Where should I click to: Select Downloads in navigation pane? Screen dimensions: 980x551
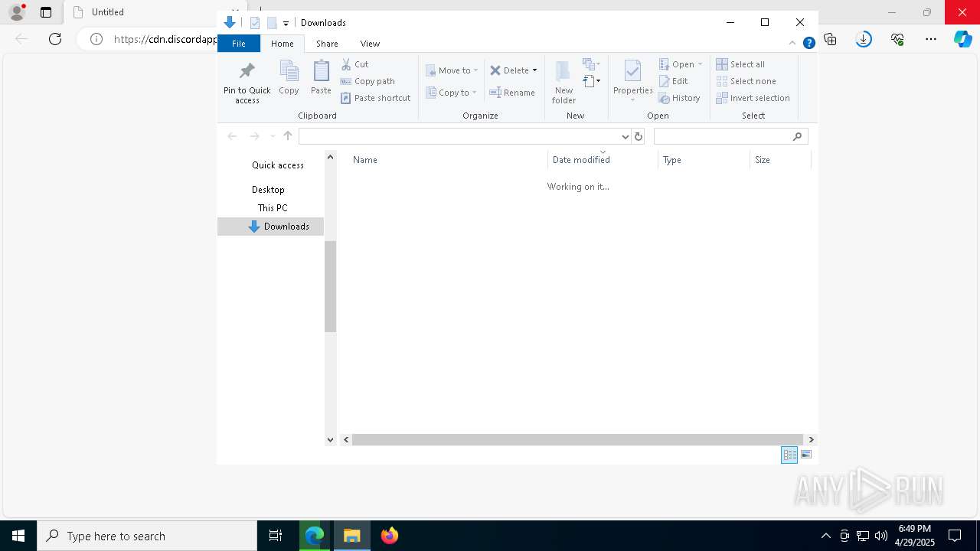tap(270, 227)
